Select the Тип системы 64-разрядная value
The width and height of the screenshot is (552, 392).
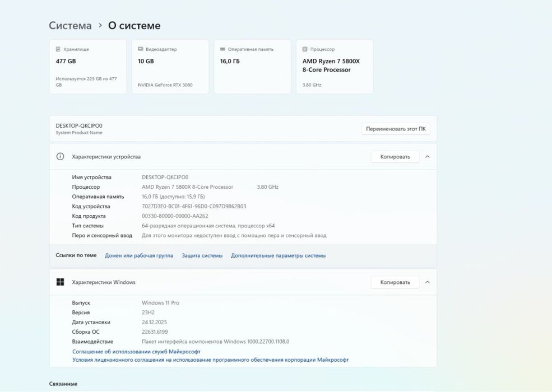[x=208, y=226]
